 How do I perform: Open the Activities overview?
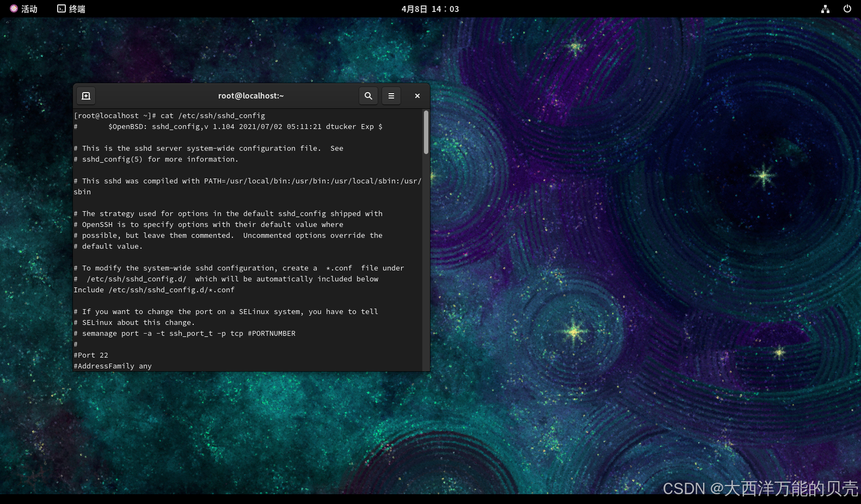coord(23,9)
